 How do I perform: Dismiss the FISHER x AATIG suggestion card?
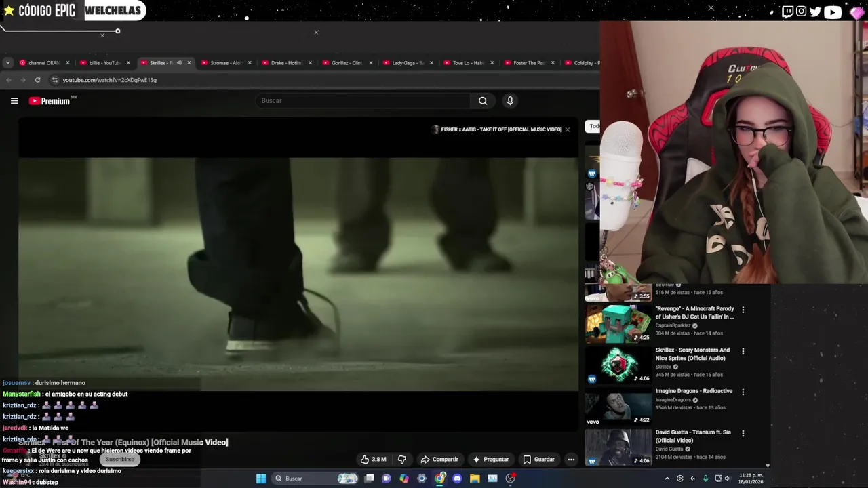(568, 129)
